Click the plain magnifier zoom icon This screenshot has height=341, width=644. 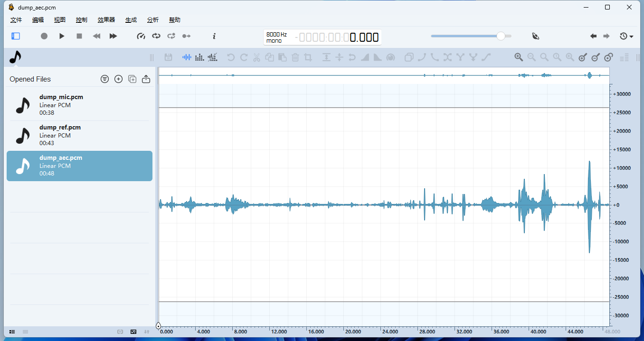544,57
